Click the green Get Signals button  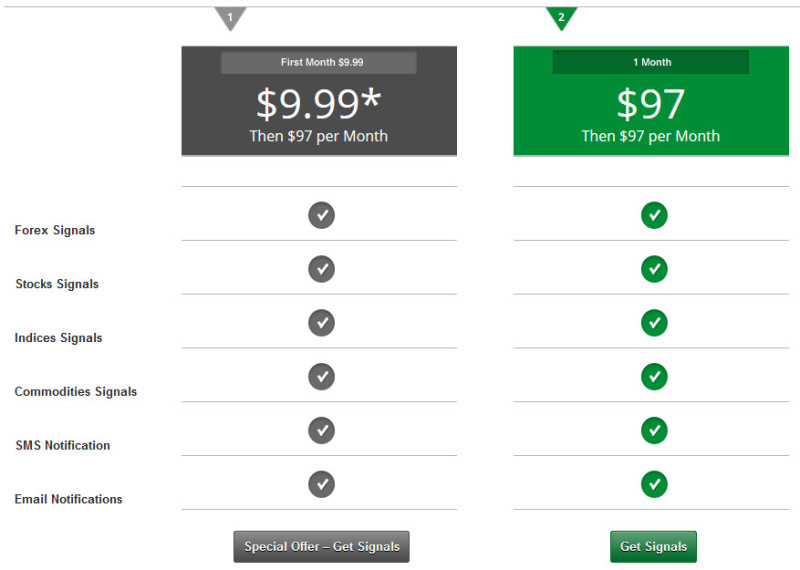point(654,547)
